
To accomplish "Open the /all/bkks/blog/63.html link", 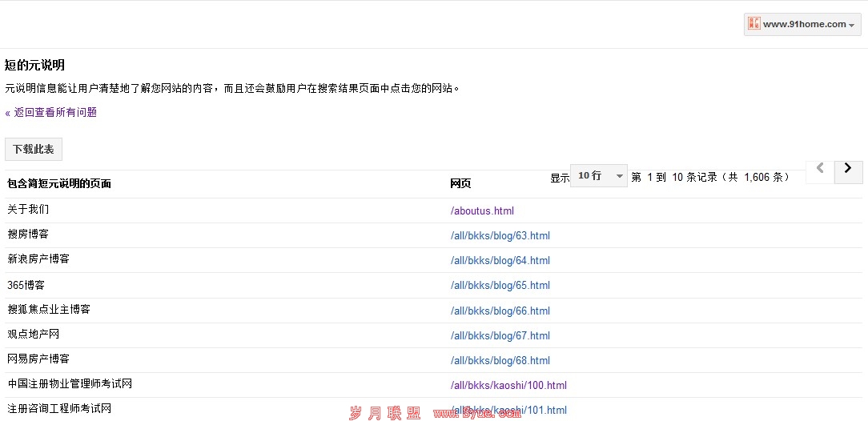I will 500,236.
